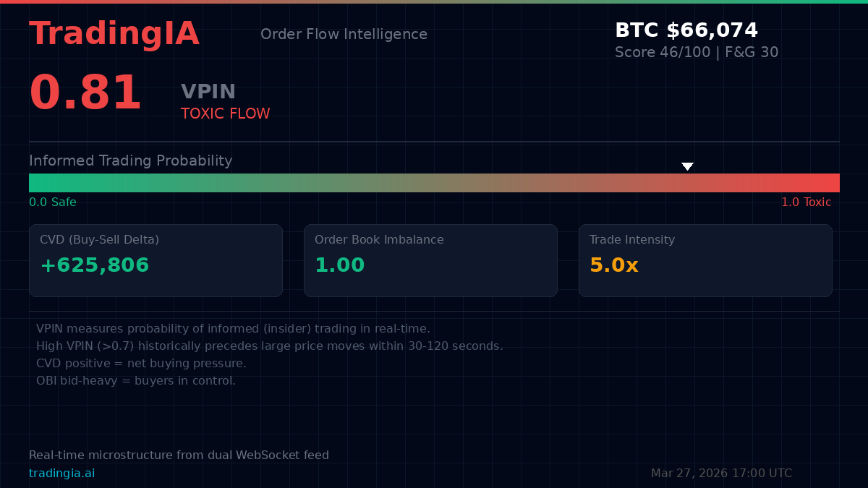Click the Real-time microstructure footer text
868x488 pixels.
point(179,455)
